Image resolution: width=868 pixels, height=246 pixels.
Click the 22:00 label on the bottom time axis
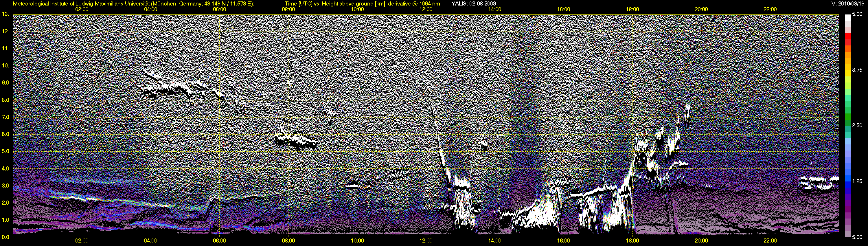coord(770,241)
